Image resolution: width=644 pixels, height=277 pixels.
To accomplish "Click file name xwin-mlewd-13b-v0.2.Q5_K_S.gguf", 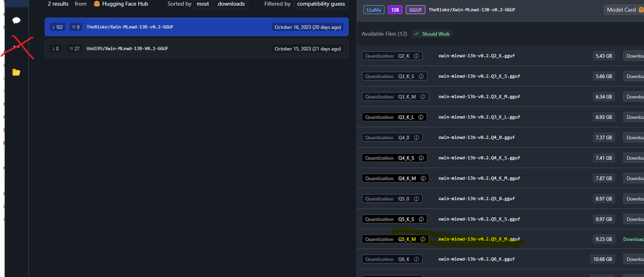I will click(479, 219).
